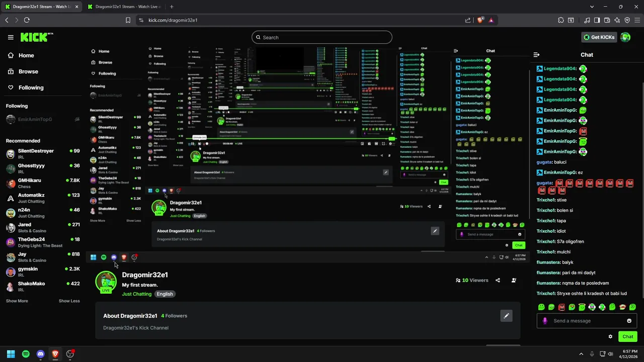The image size is (644, 362).
Task: Go back to the previous page
Action: coord(7,20)
